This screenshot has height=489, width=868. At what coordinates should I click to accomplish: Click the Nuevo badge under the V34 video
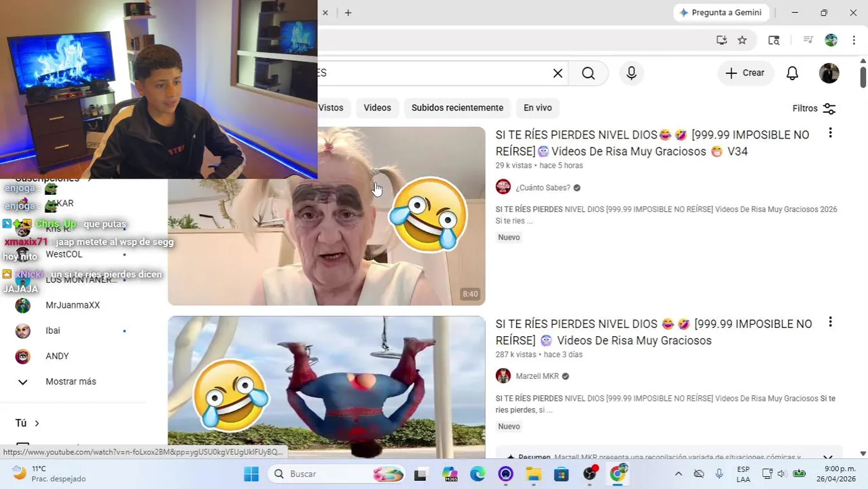509,238
